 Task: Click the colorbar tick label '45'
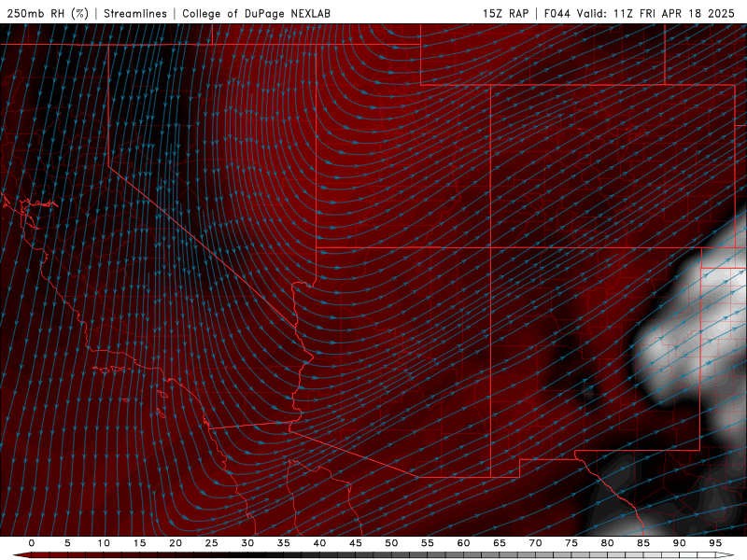tap(356, 543)
